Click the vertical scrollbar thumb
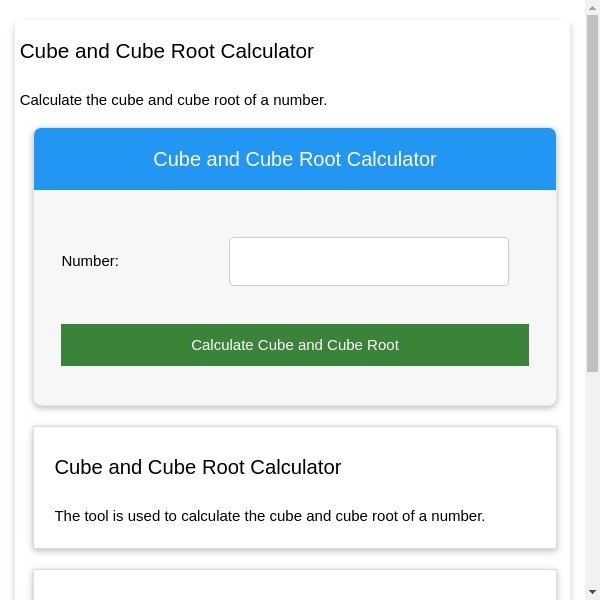The width and height of the screenshot is (600, 600). pos(592,190)
